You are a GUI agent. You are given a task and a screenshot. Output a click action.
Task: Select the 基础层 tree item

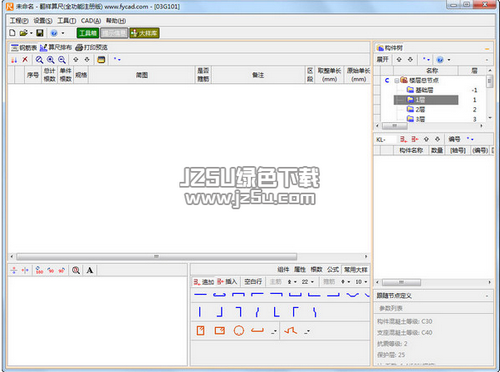420,90
